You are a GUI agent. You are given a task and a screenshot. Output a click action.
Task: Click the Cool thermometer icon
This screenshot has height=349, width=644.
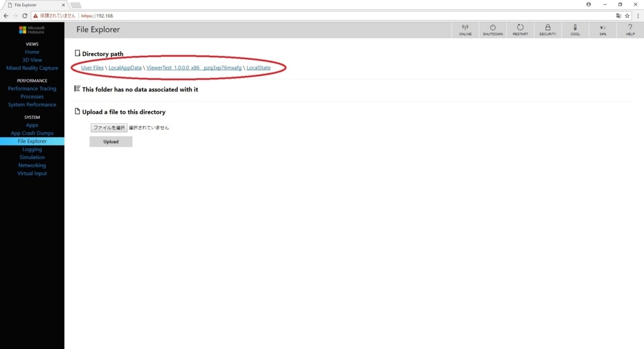tap(575, 30)
